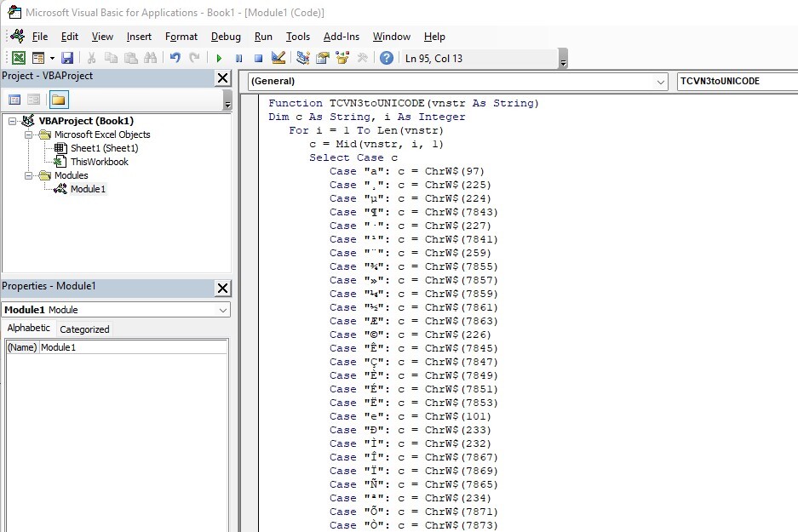
Task: Click the Undo arrow icon
Action: coord(175,58)
